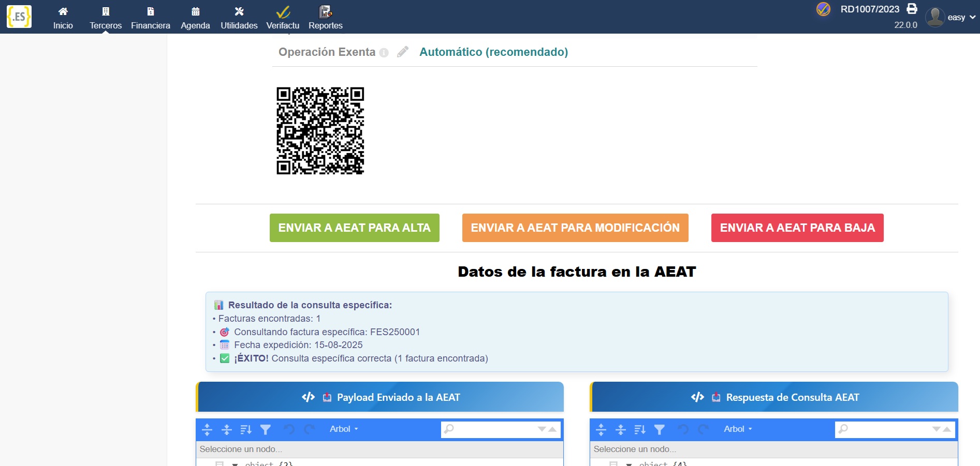Click the RD1007/2023 label

pyautogui.click(x=870, y=9)
